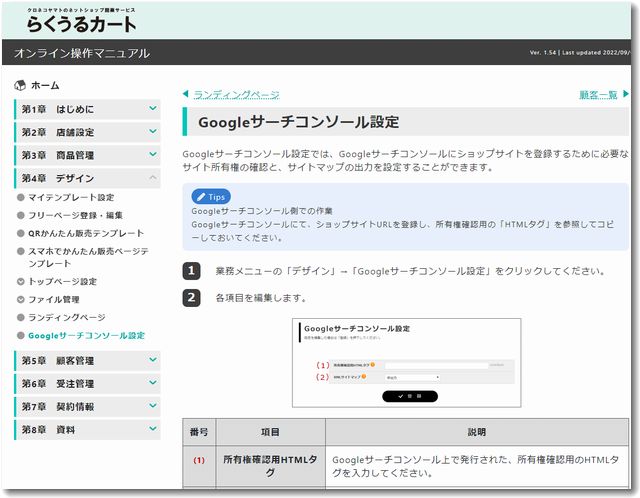
Task: Expand 第8章 資料 chevron
Action: [153, 429]
